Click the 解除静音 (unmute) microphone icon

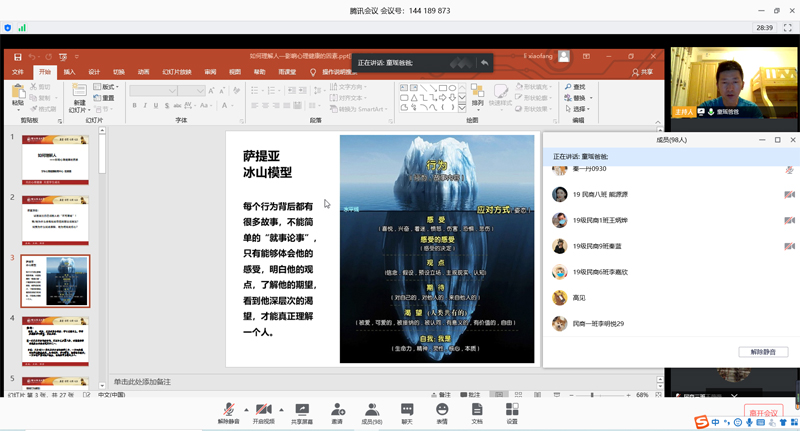(229, 410)
